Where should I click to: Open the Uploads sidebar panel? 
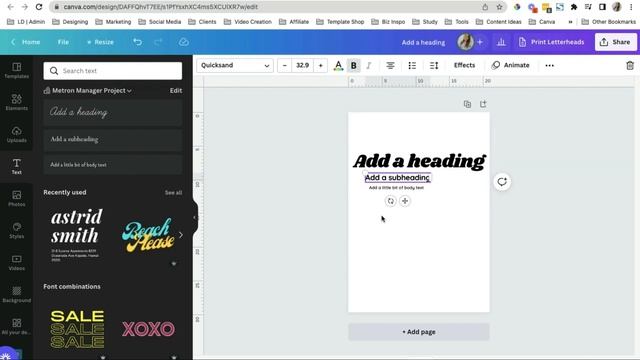[16, 134]
